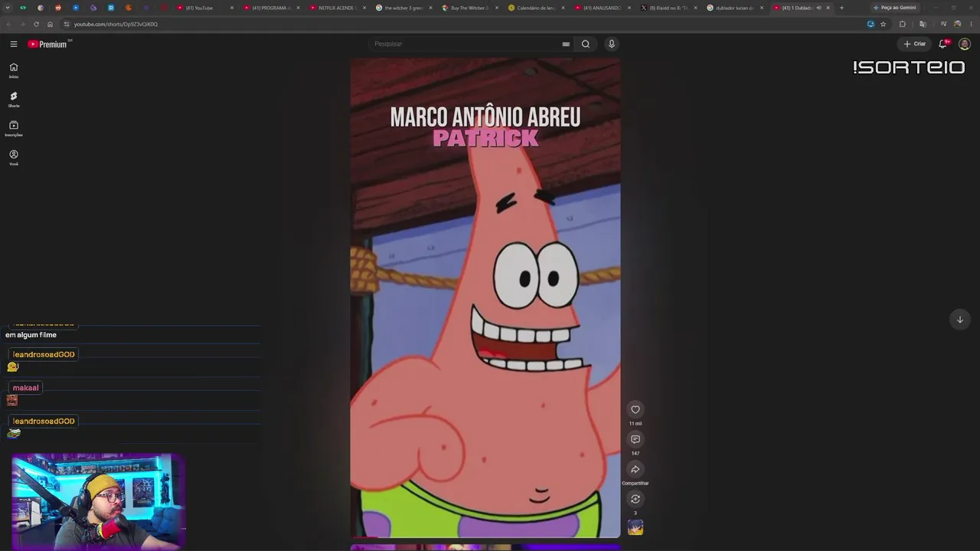Share the Short via Compartilhar
This screenshot has width=980, height=551.
635,469
